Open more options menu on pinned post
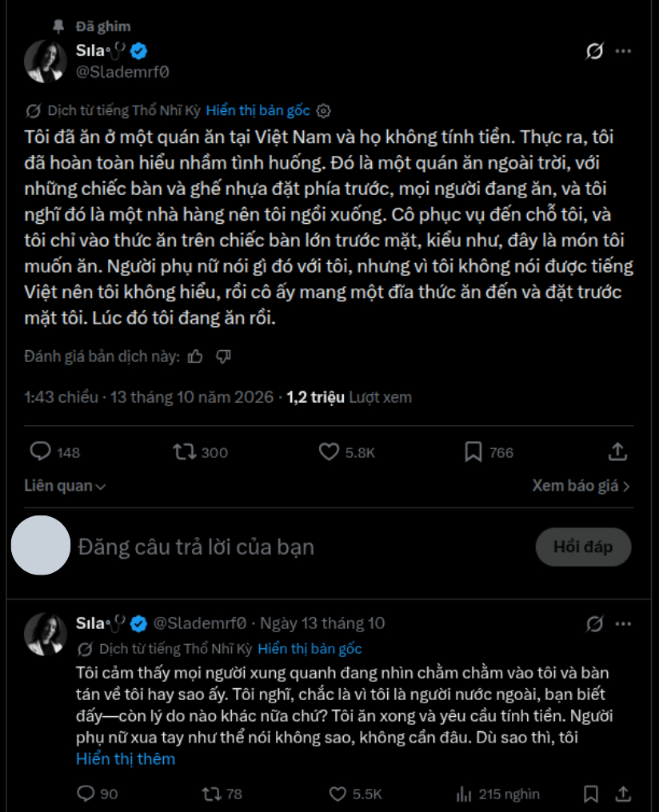The height and width of the screenshot is (812, 659). [623, 51]
